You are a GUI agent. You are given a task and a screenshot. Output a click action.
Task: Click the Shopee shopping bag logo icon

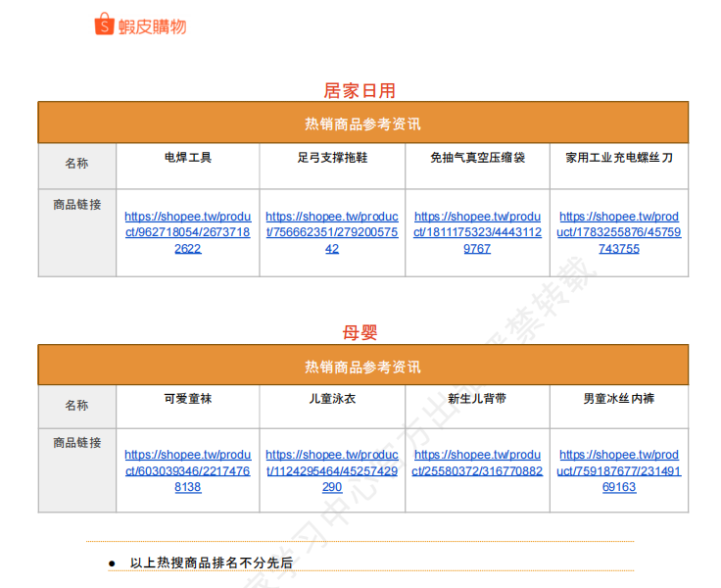pyautogui.click(x=105, y=24)
